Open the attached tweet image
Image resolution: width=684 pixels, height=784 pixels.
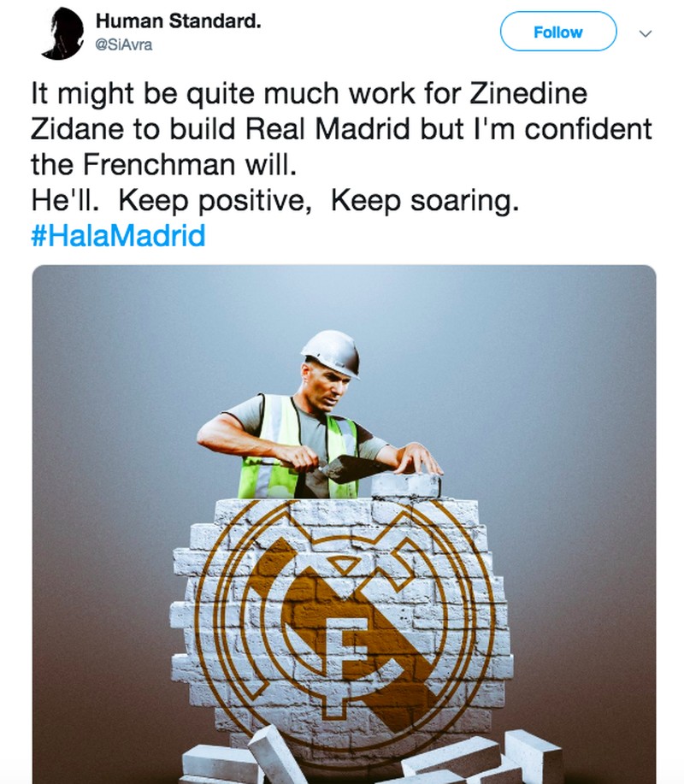(x=344, y=523)
